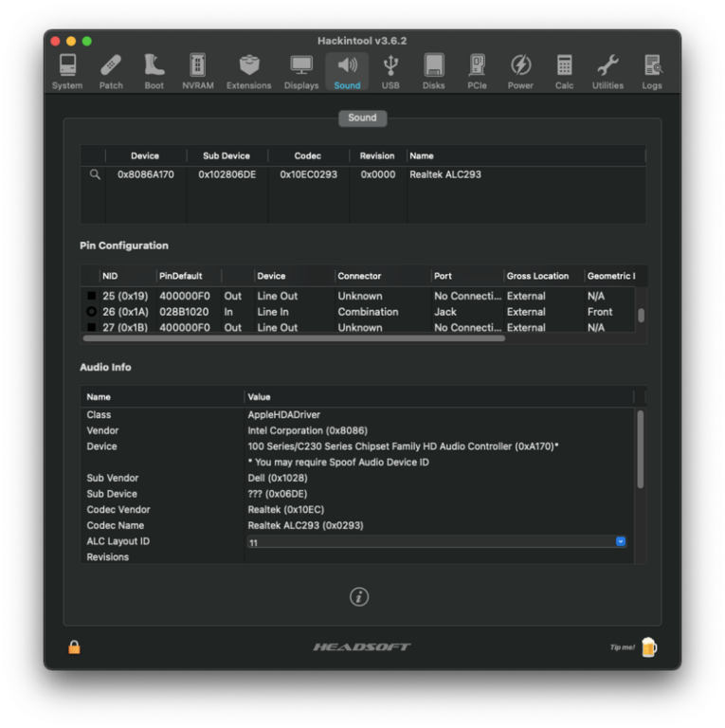Click the lock icon at bottom left
The image size is (725, 728).
pos(74,647)
